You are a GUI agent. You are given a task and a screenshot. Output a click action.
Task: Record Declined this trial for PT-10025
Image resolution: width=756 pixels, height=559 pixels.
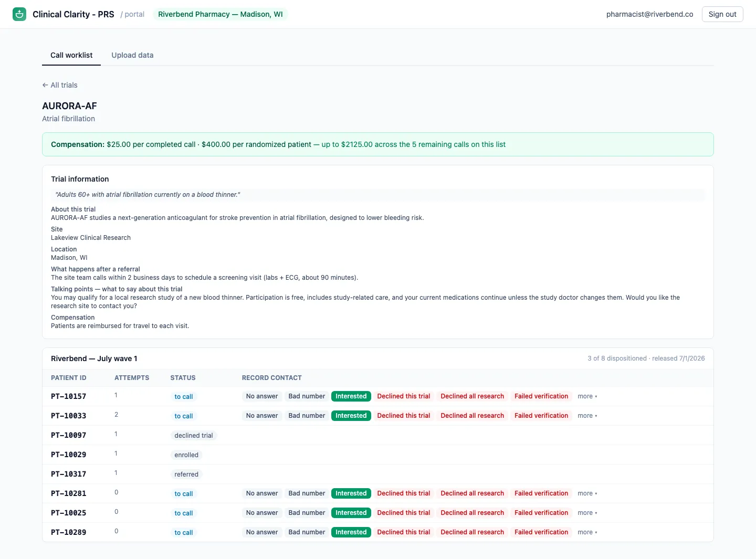(x=404, y=513)
